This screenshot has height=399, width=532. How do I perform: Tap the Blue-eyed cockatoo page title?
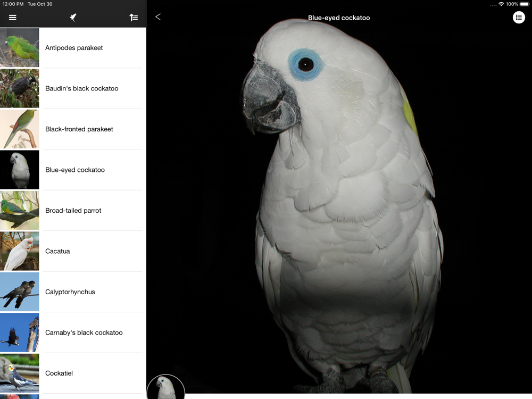point(339,18)
